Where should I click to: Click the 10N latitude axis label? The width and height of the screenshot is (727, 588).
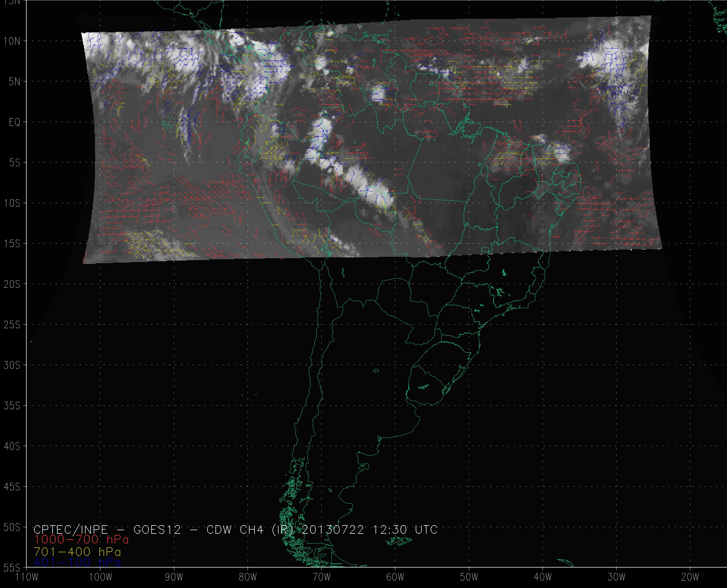(x=12, y=41)
